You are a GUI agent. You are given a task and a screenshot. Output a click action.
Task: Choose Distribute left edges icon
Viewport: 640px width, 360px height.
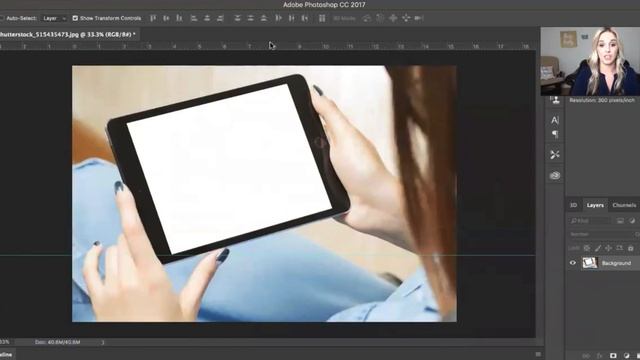coord(278,18)
